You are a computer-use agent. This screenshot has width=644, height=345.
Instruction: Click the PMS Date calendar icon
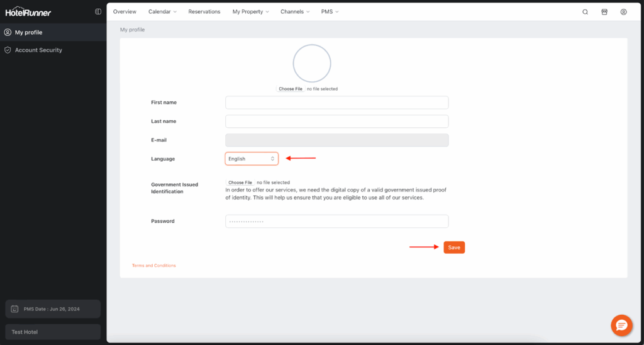[14, 309]
